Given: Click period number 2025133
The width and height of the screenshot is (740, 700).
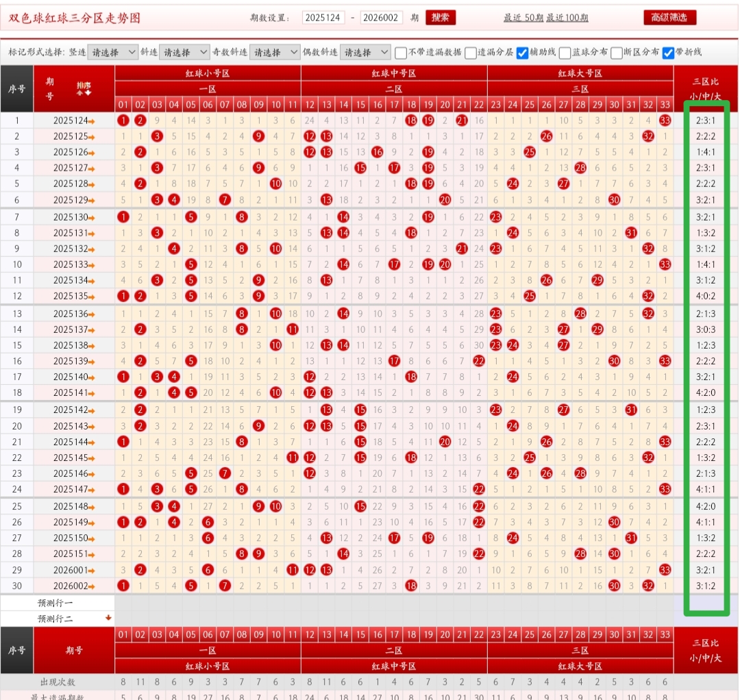Looking at the screenshot, I should coord(71,264).
